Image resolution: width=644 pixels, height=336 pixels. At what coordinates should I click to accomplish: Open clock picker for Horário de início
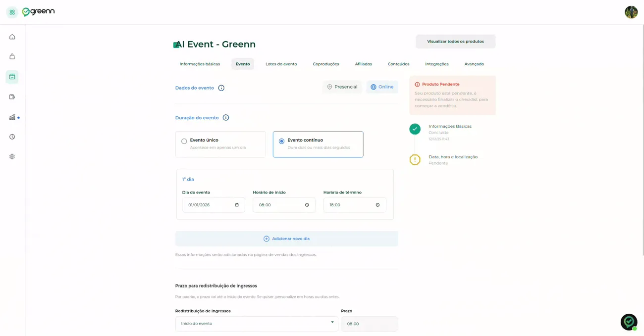tap(307, 205)
